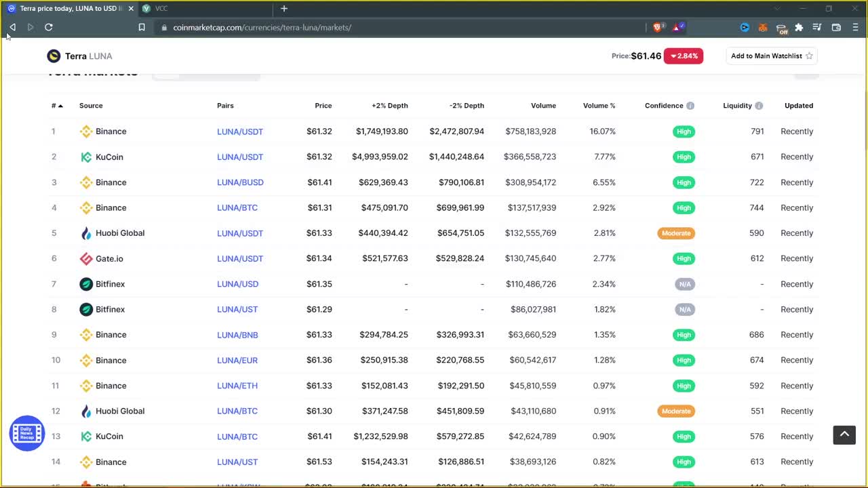Click the KuCoin logo in row 2
Viewport: 868px width, 488px height.
(x=86, y=157)
